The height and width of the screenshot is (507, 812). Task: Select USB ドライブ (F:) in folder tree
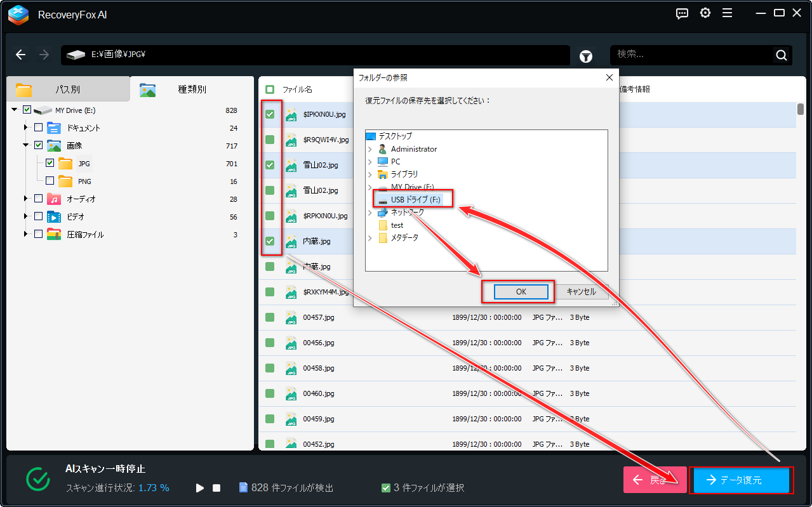[416, 199]
